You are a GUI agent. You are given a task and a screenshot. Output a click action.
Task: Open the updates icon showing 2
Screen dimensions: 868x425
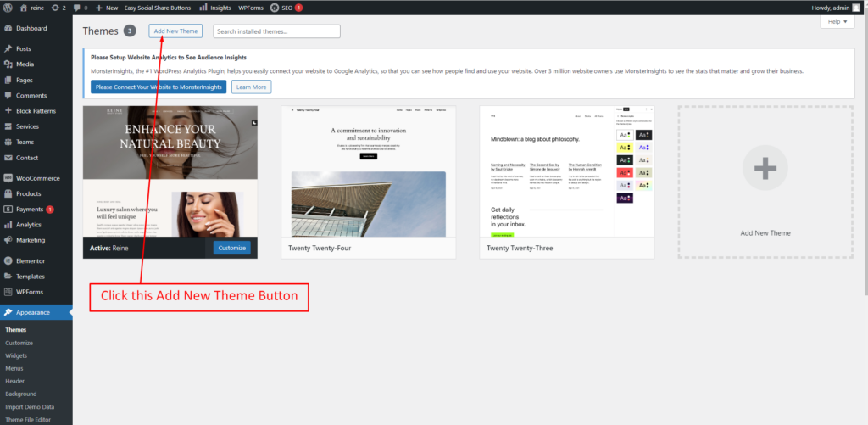(x=55, y=8)
